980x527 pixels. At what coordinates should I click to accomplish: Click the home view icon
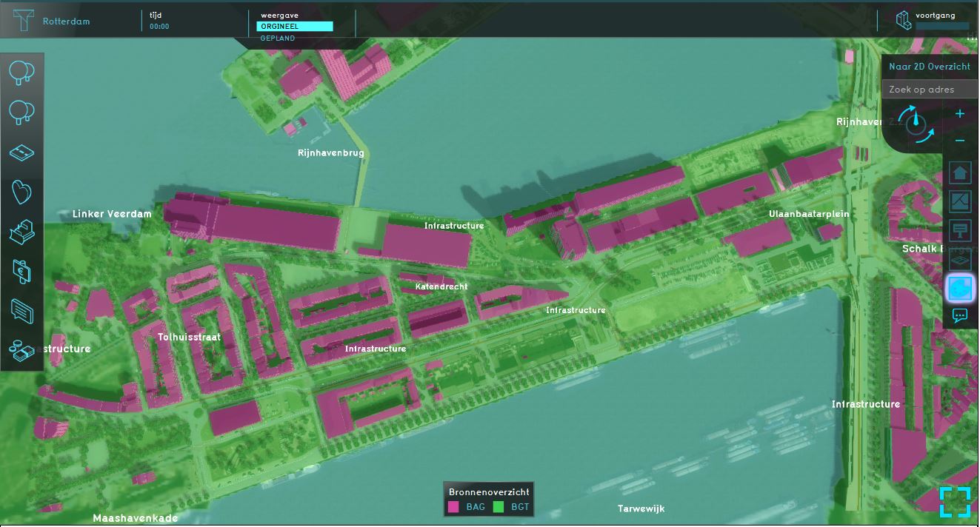tap(960, 173)
